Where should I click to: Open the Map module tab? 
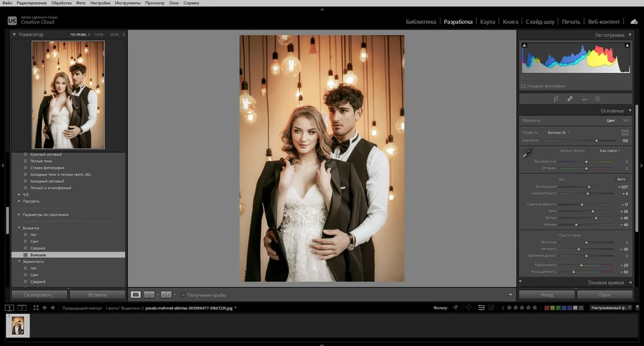click(x=488, y=22)
